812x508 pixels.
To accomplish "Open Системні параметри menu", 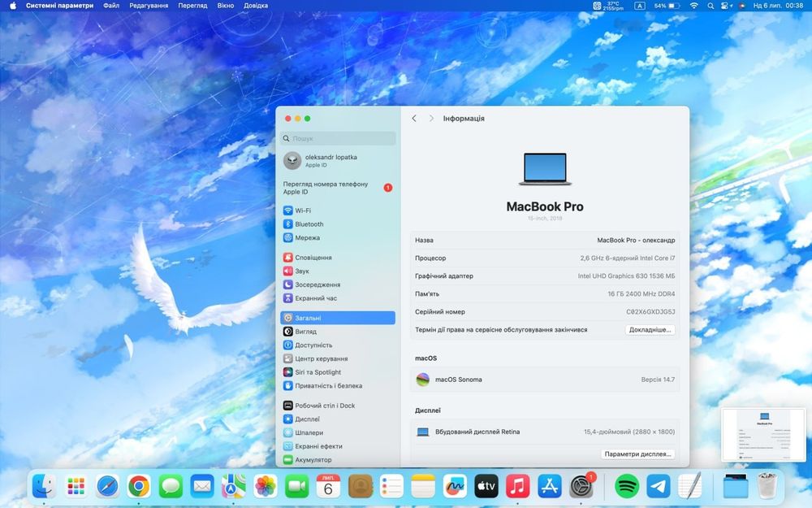I will 59,6.
